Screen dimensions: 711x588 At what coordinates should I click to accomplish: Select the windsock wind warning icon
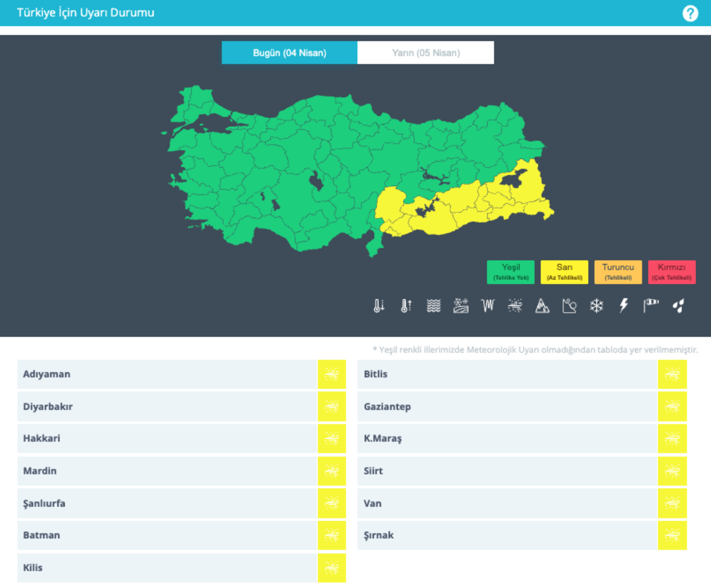[651, 306]
